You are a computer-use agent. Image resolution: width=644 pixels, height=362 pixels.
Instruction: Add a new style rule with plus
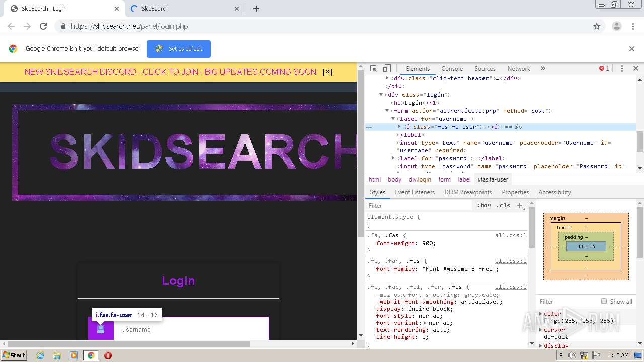coord(520,205)
